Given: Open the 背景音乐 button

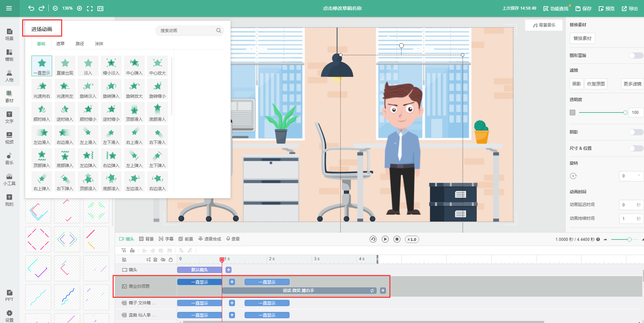Looking at the screenshot, I should tap(544, 25).
